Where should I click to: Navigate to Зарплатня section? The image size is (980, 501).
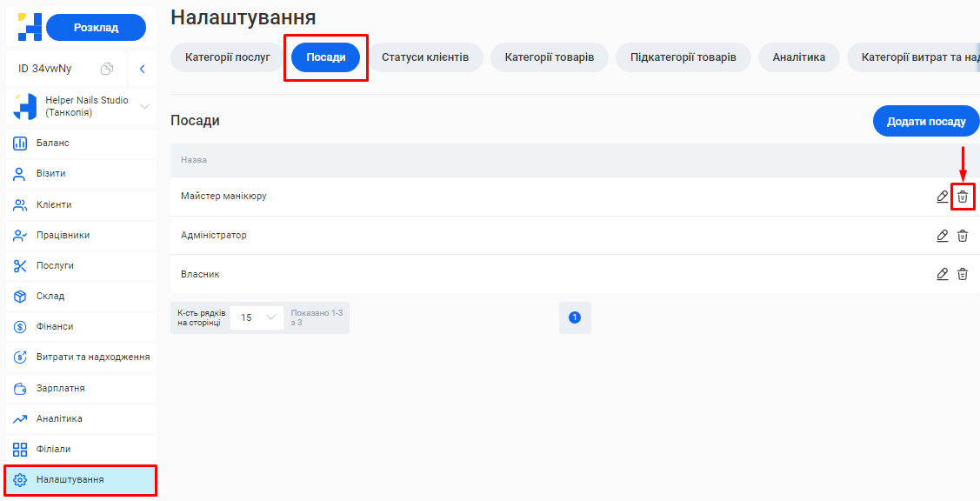coord(60,388)
